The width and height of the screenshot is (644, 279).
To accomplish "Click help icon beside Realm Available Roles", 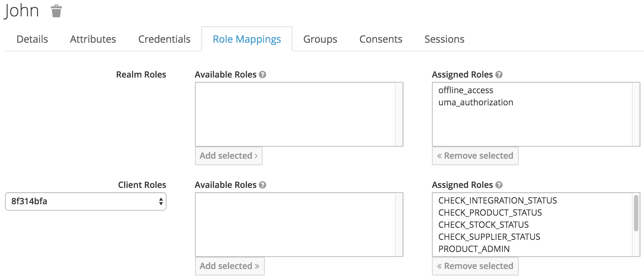I will [x=263, y=75].
